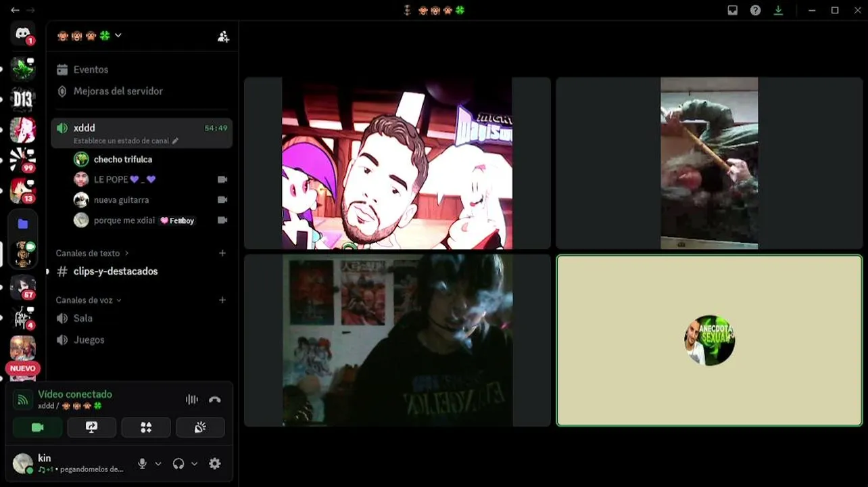The height and width of the screenshot is (487, 868).
Task: Open Eventos
Action: (142, 70)
